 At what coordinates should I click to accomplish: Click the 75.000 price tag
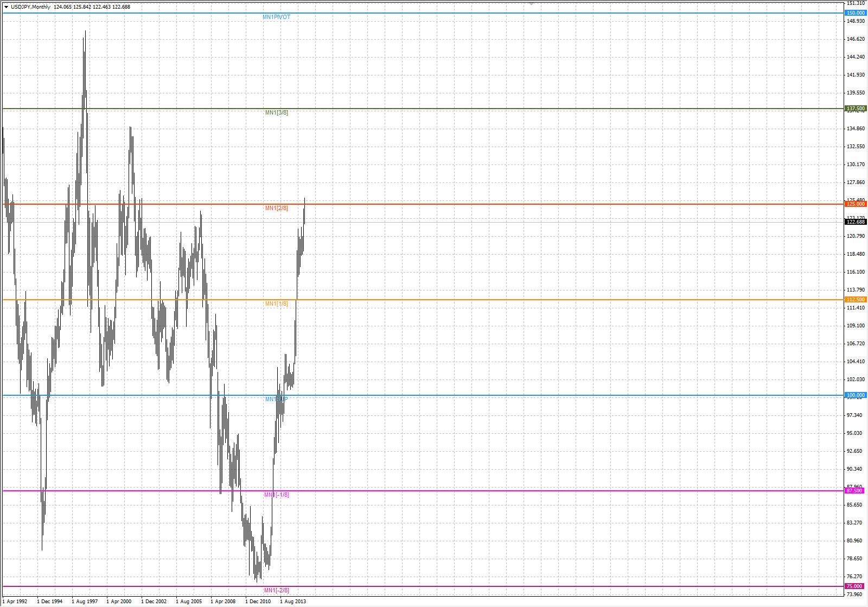click(x=854, y=586)
